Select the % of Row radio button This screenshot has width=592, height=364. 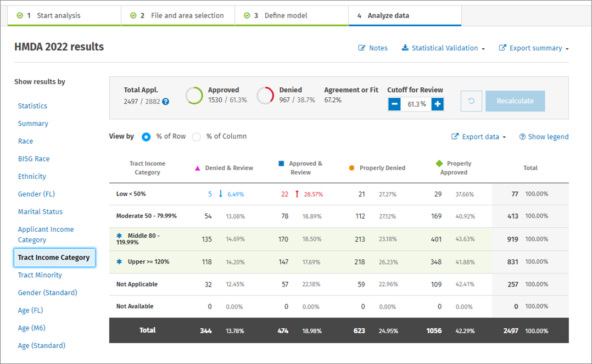pos(146,137)
